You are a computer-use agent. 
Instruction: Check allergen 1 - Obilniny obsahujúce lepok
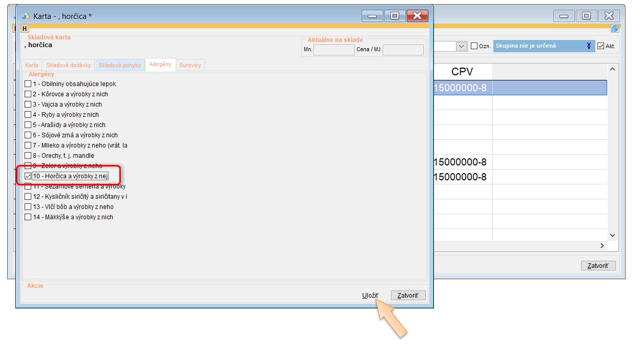point(28,84)
